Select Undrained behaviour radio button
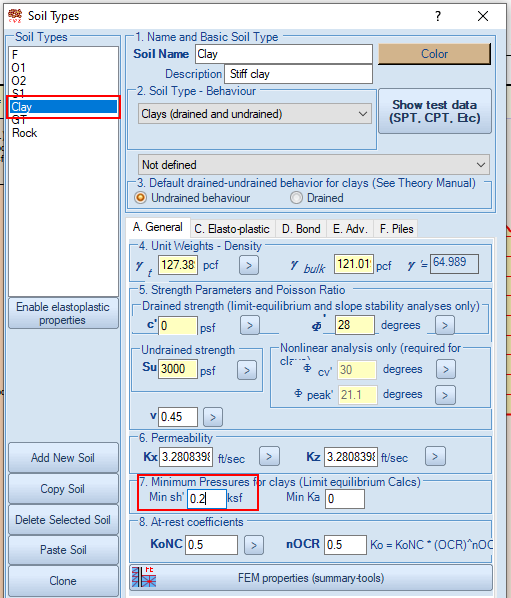Screen dimensions: 511x598 pyautogui.click(x=141, y=198)
